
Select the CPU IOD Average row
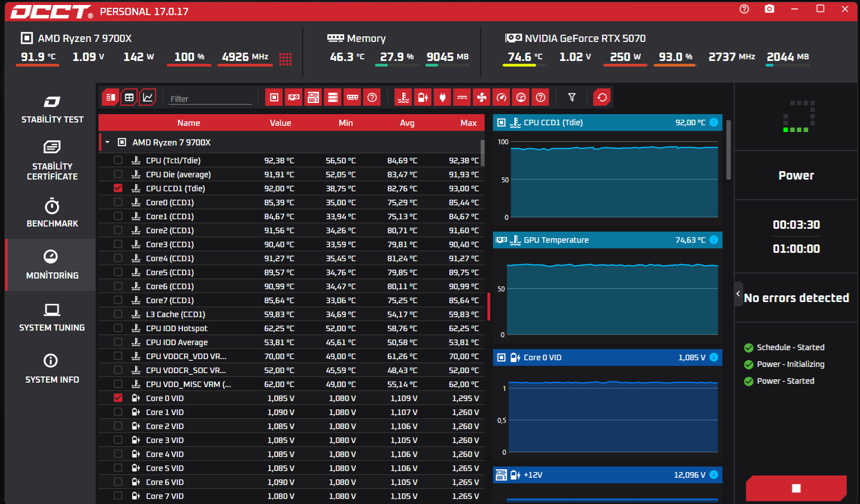[x=292, y=342]
